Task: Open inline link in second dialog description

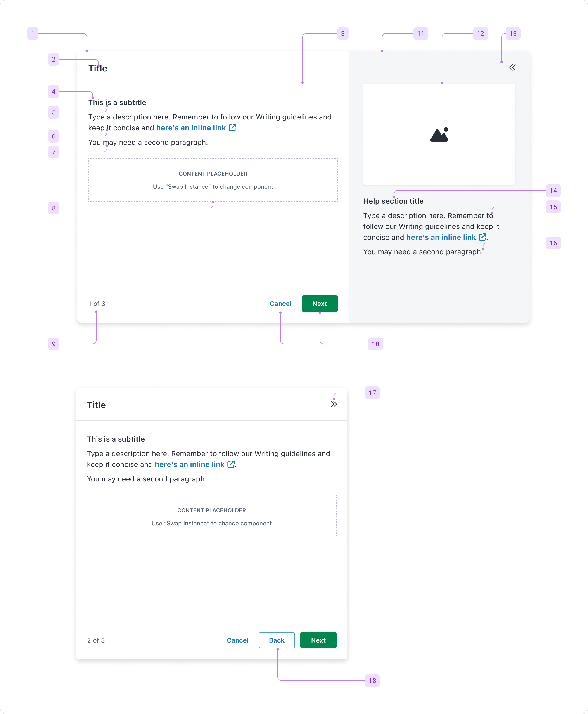Action: [189, 464]
